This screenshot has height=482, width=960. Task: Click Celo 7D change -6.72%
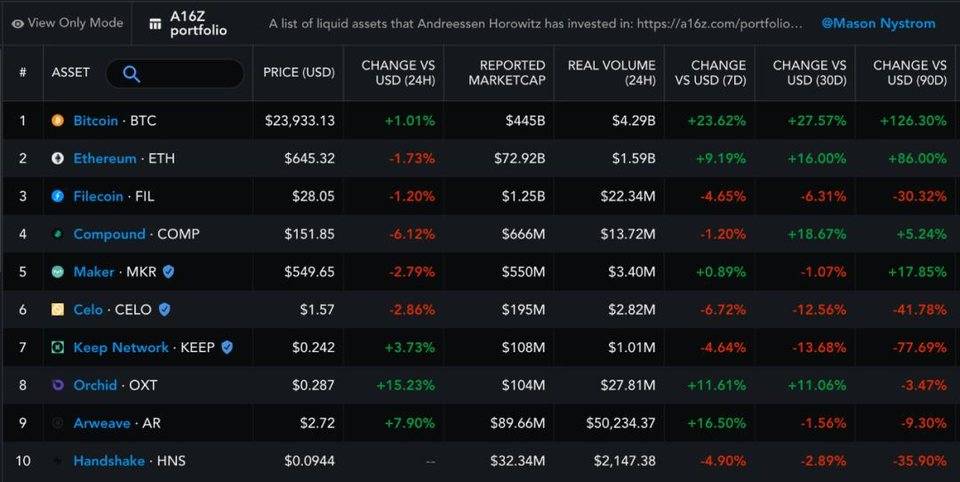click(x=723, y=310)
